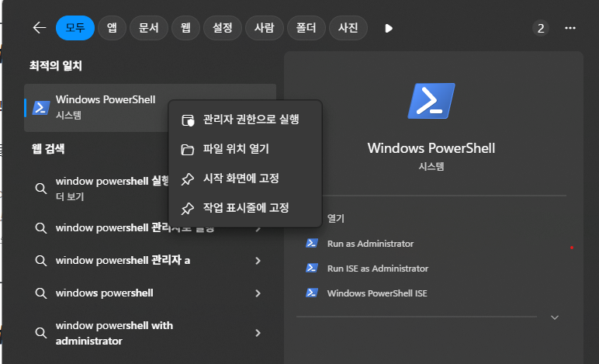Open the round badge showing 2

pyautogui.click(x=541, y=28)
